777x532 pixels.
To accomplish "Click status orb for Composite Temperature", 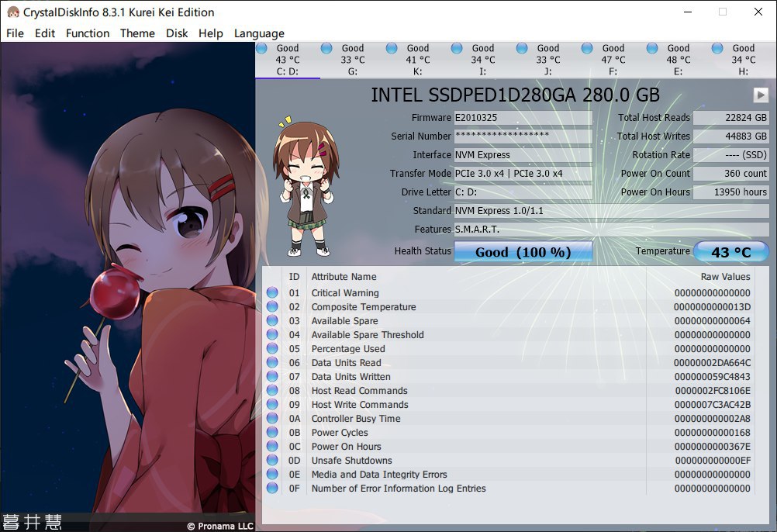I will coord(272,306).
